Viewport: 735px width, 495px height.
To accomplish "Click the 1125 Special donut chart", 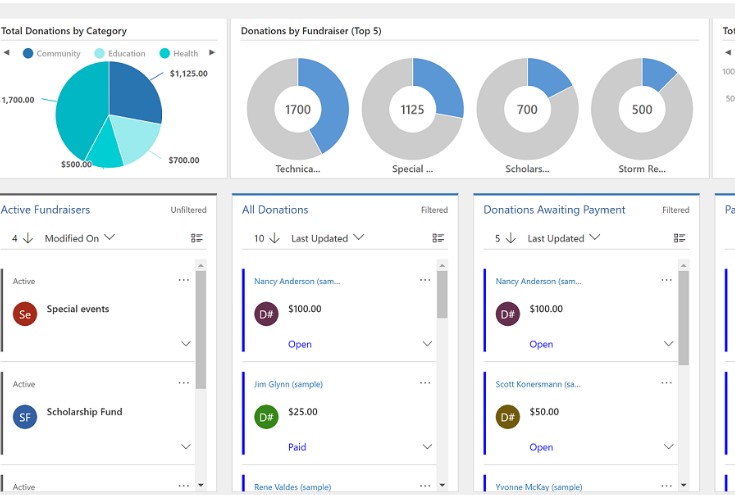I will tap(412, 109).
